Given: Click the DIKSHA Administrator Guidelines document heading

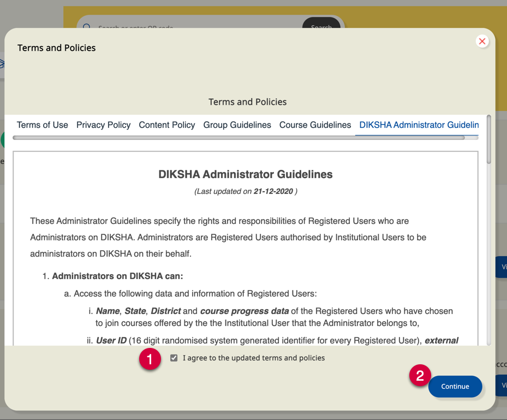Looking at the screenshot, I should tap(245, 175).
